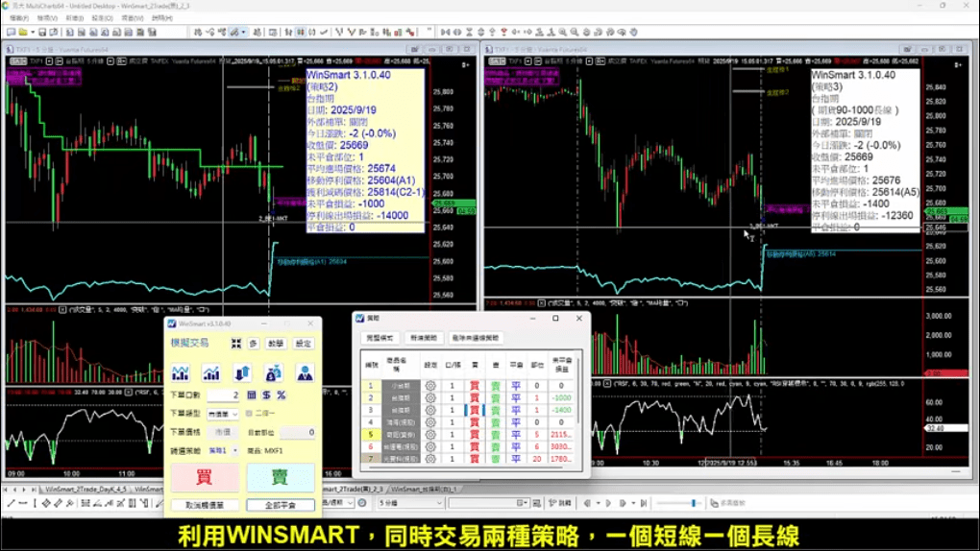Click the red 買 icon in row 7

pyautogui.click(x=474, y=459)
